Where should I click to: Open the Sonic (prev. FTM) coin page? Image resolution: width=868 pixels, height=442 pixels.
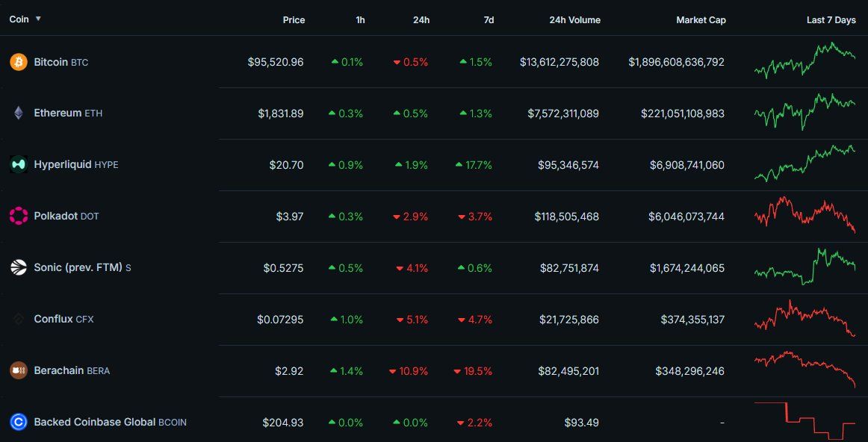pos(82,268)
